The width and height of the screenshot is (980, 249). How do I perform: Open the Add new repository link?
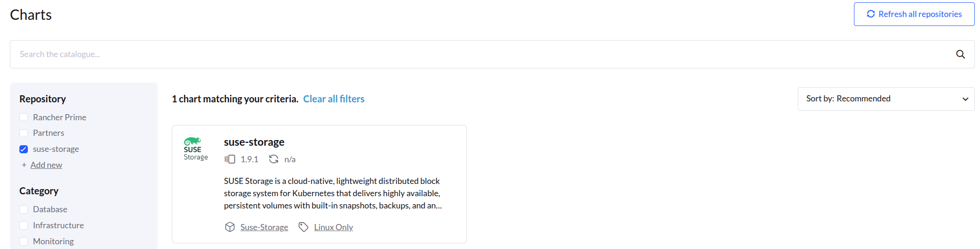tap(46, 165)
